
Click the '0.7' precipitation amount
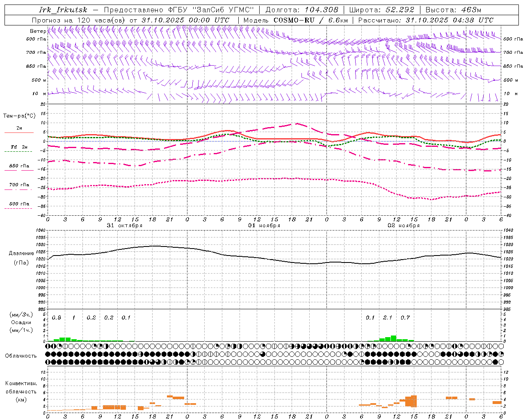[405, 318]
